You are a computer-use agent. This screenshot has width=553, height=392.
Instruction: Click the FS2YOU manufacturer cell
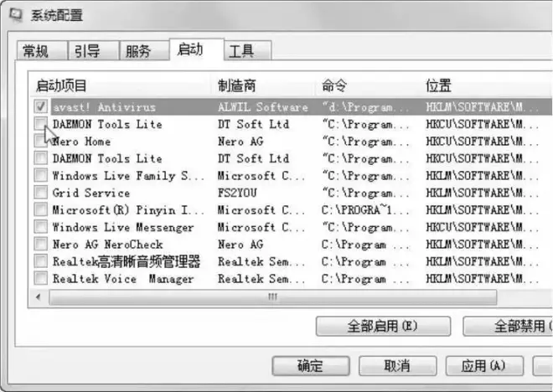coord(237,193)
